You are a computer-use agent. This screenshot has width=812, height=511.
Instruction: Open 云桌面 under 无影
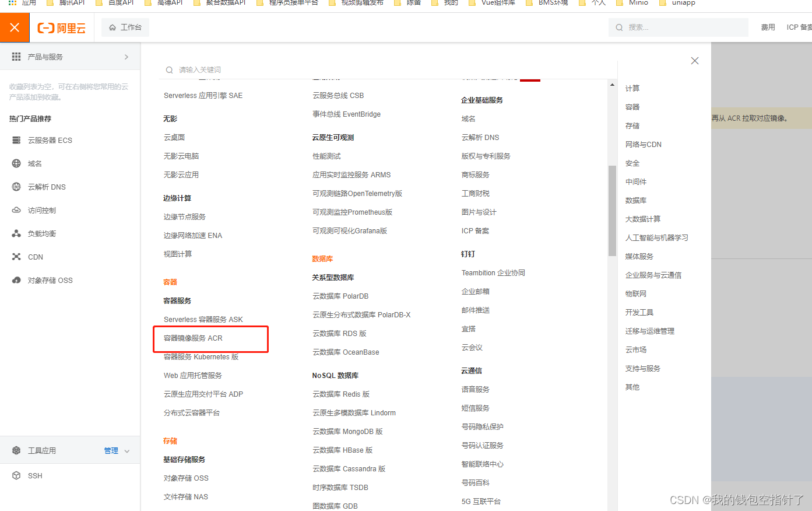point(174,138)
